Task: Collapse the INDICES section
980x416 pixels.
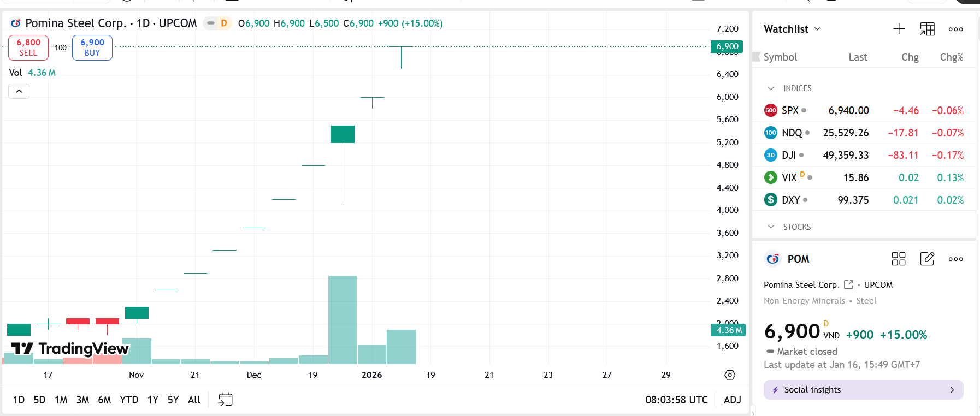Action: coord(771,88)
